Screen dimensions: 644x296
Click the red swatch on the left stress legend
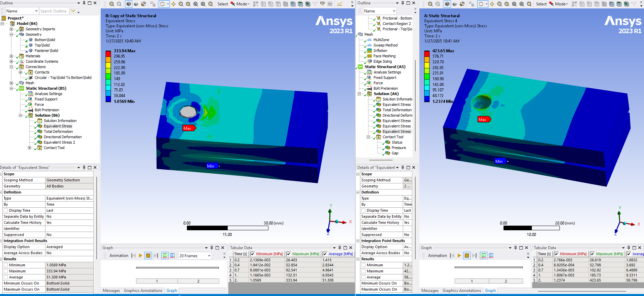tap(108, 54)
